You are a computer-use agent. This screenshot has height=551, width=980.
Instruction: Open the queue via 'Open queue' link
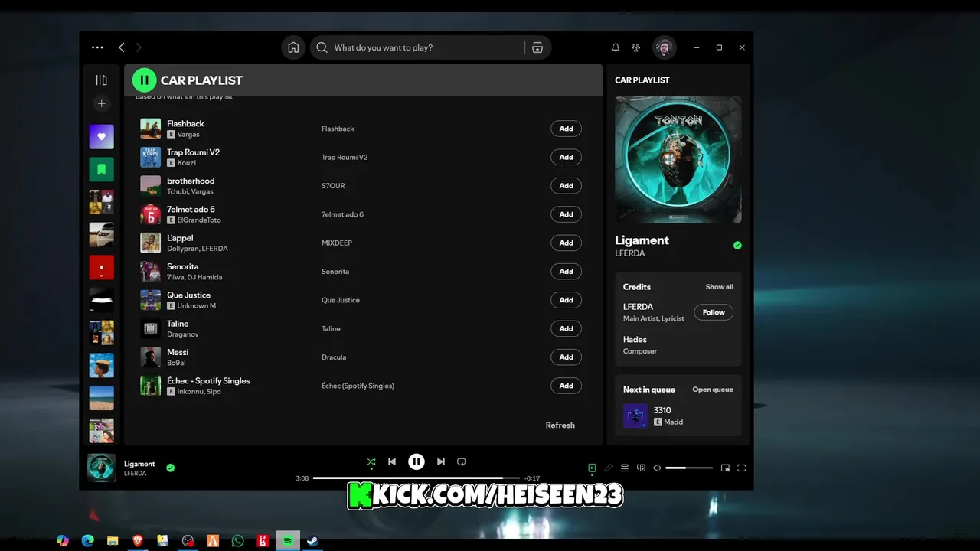tap(713, 390)
